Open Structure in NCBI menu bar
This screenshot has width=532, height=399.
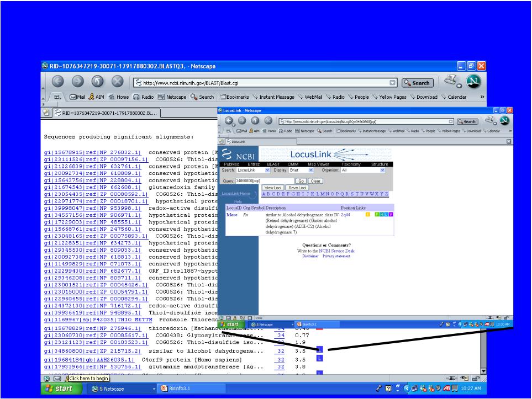[380, 164]
